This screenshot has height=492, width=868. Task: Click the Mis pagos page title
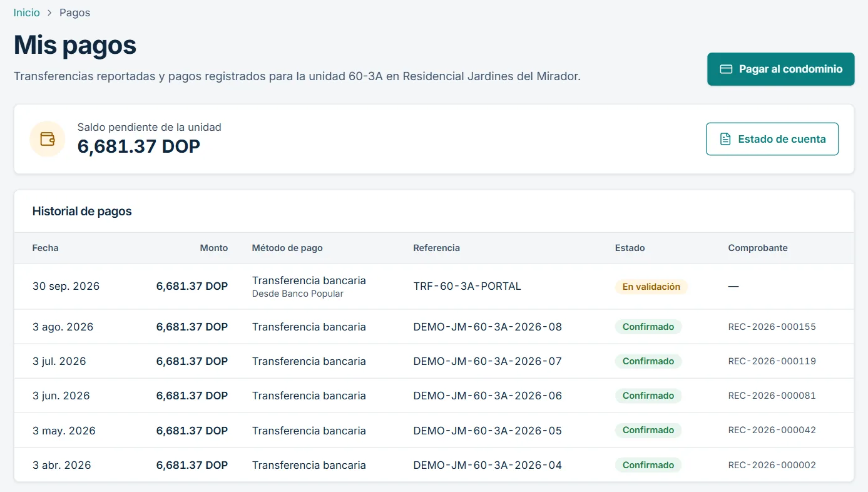point(75,45)
